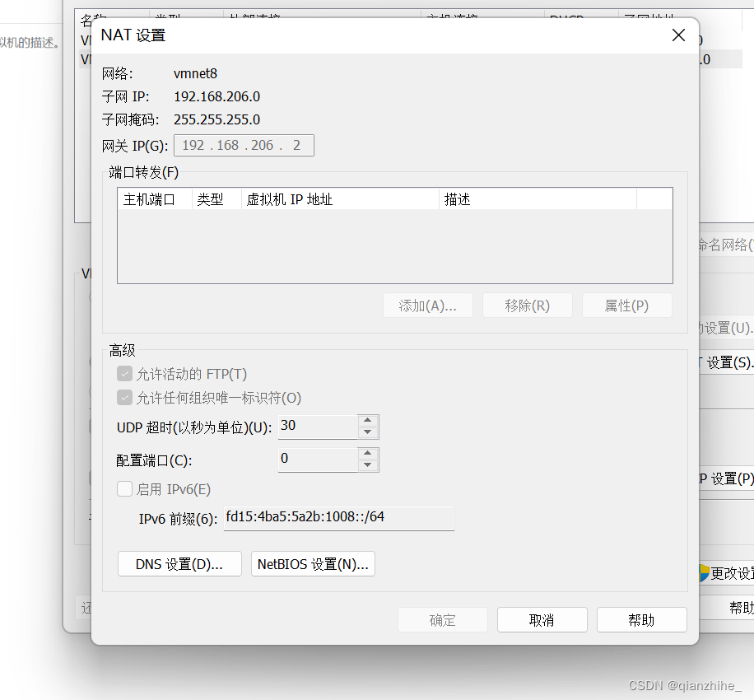This screenshot has height=700, width=754.
Task: Click the 描述 column header
Action: click(x=538, y=199)
